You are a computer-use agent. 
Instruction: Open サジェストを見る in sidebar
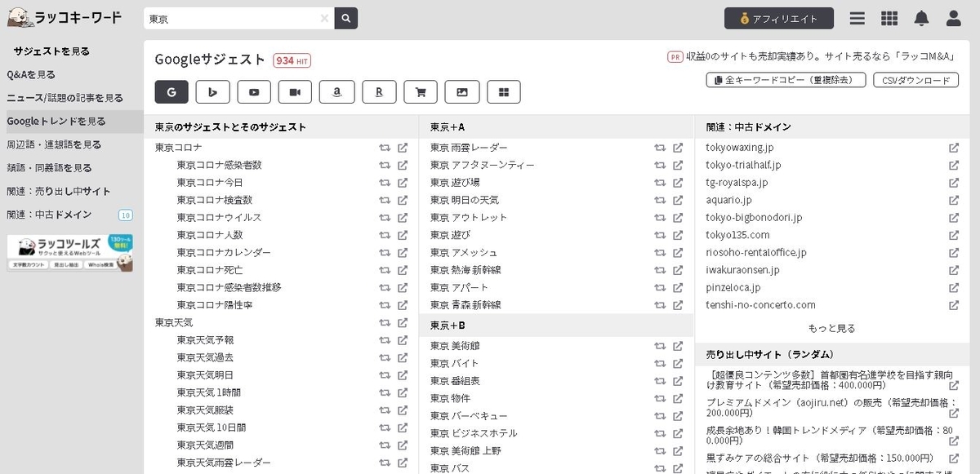(x=51, y=51)
